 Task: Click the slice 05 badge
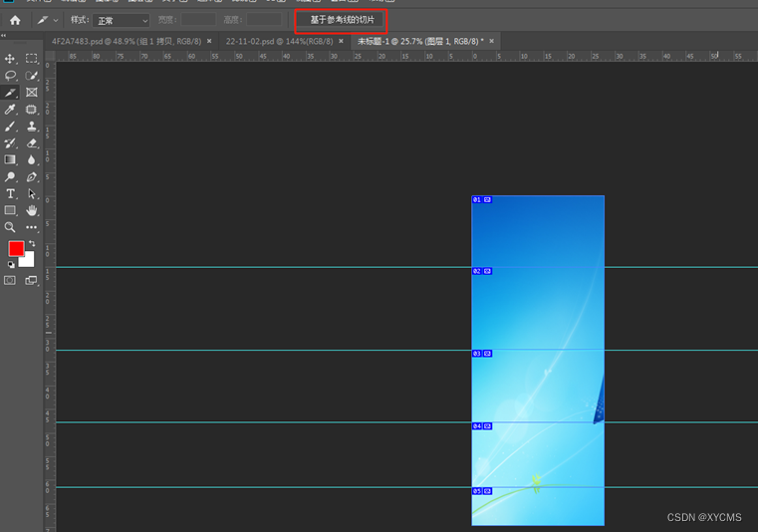coord(482,491)
